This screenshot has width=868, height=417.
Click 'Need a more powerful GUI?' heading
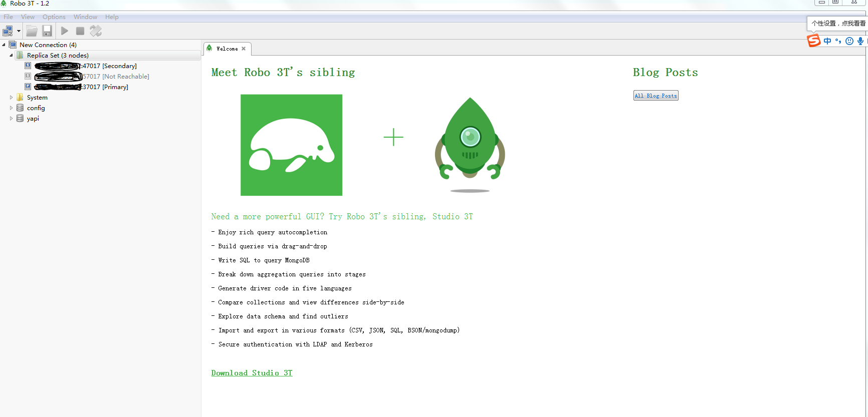point(342,217)
